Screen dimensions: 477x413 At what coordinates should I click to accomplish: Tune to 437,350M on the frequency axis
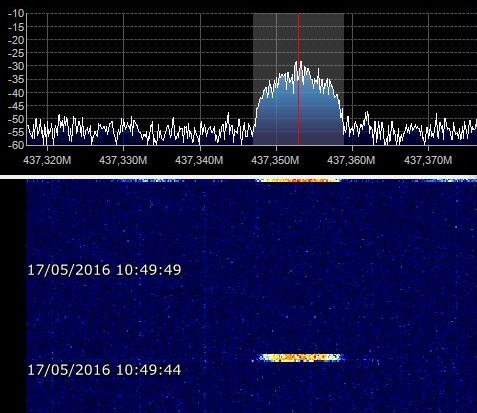coord(275,160)
